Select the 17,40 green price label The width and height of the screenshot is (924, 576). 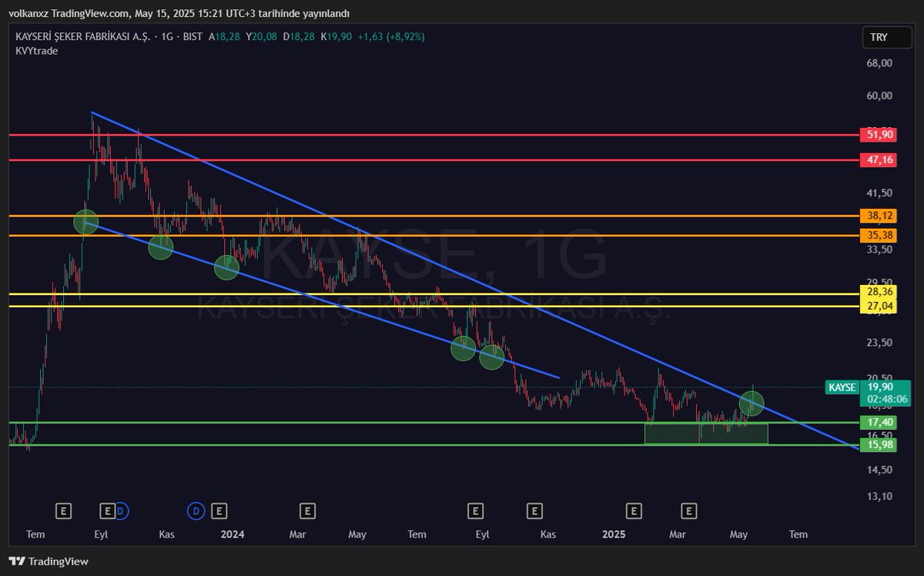tap(880, 423)
